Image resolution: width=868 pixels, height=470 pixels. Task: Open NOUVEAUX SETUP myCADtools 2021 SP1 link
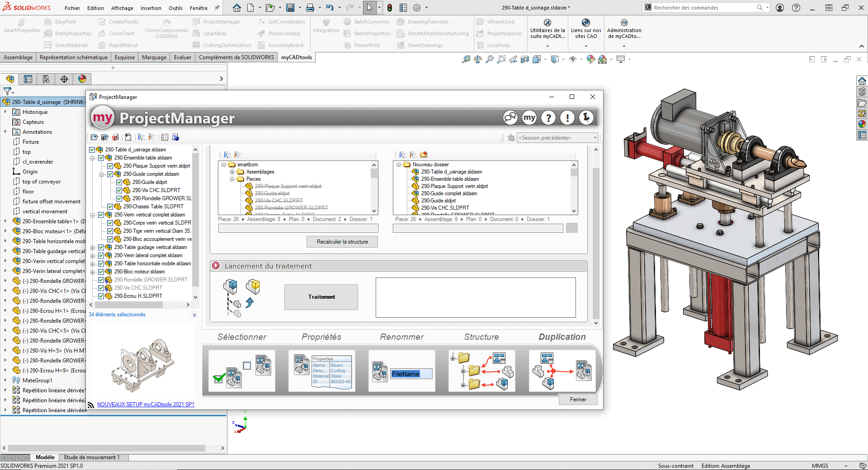(x=146, y=404)
